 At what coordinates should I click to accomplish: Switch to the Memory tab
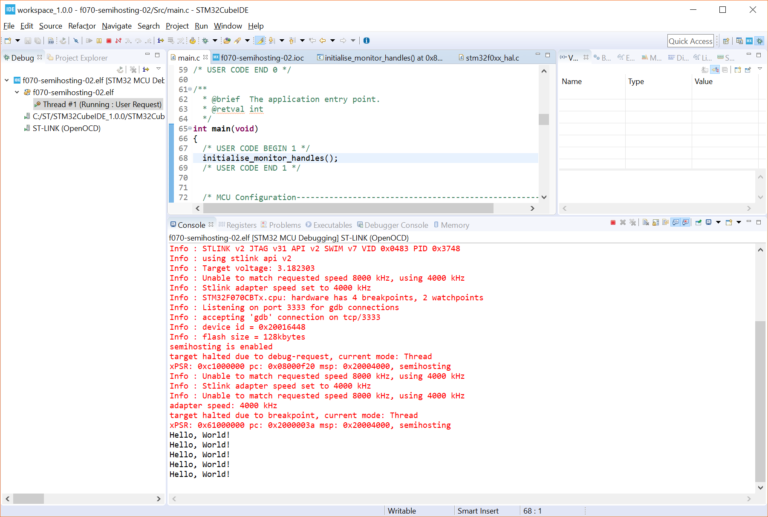point(451,225)
